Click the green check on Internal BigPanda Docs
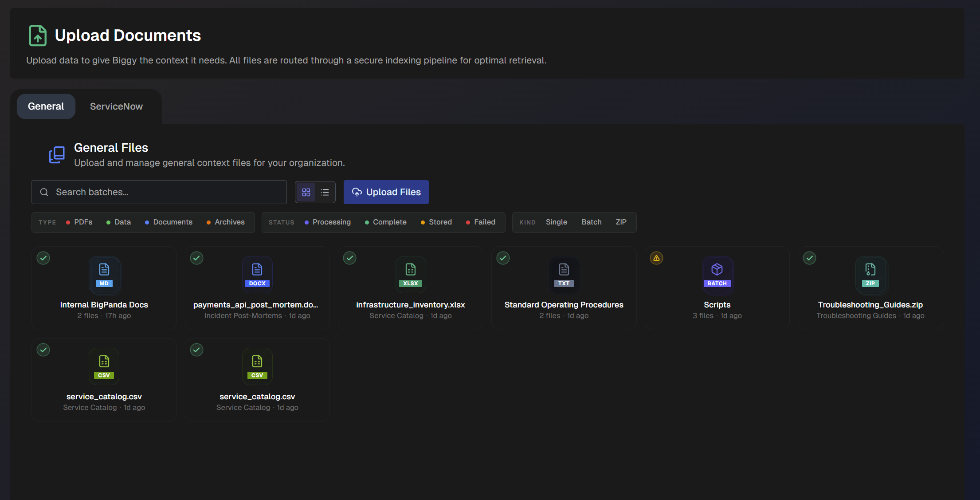This screenshot has width=980, height=500. (43, 258)
